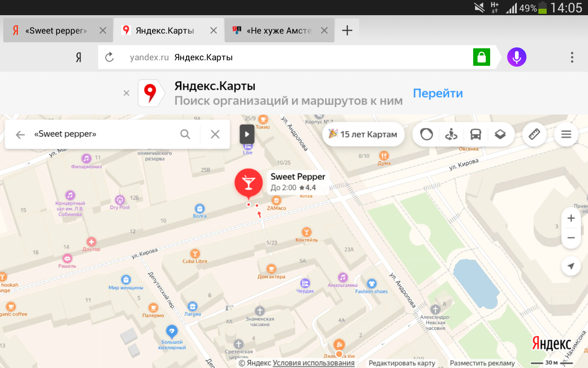The width and height of the screenshot is (588, 368).
Task: Tap the Like shop marker
Action: point(248,146)
